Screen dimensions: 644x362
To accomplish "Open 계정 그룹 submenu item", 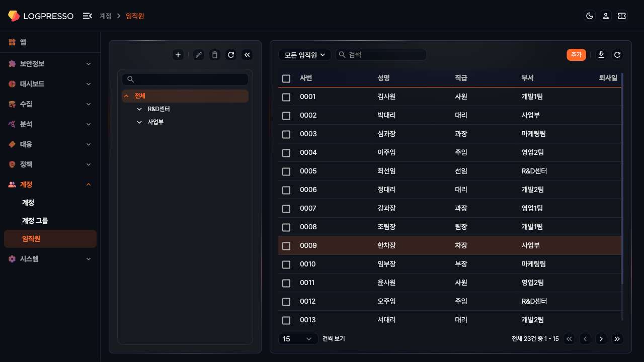I will click(35, 221).
